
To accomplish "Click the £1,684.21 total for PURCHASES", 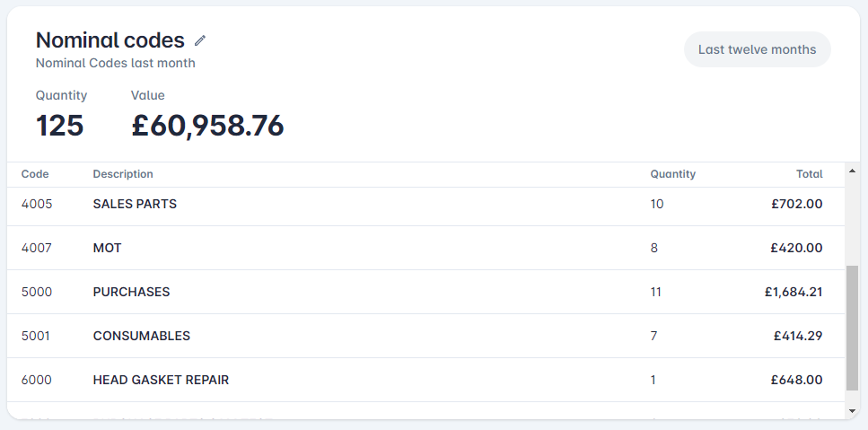I will (x=793, y=292).
